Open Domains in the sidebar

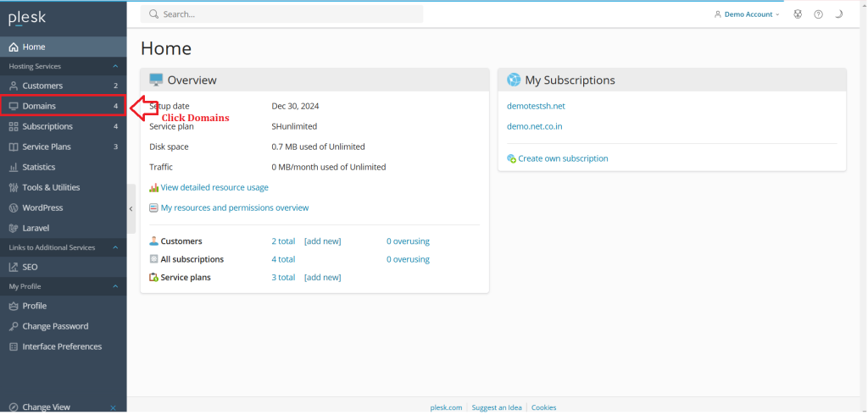(63, 106)
